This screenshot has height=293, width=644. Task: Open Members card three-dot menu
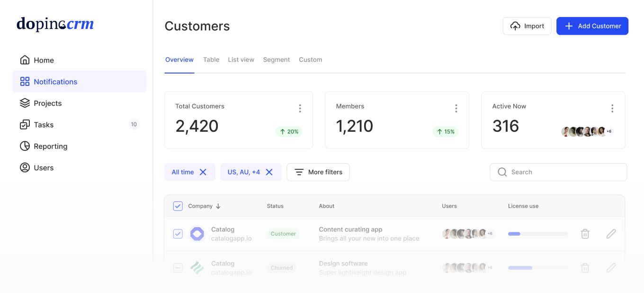coord(456,109)
